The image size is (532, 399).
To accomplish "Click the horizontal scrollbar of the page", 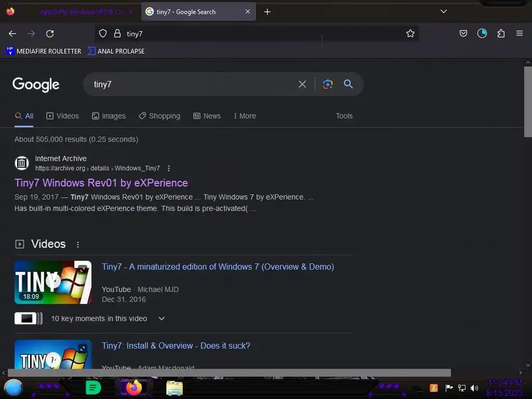I will coord(229,373).
